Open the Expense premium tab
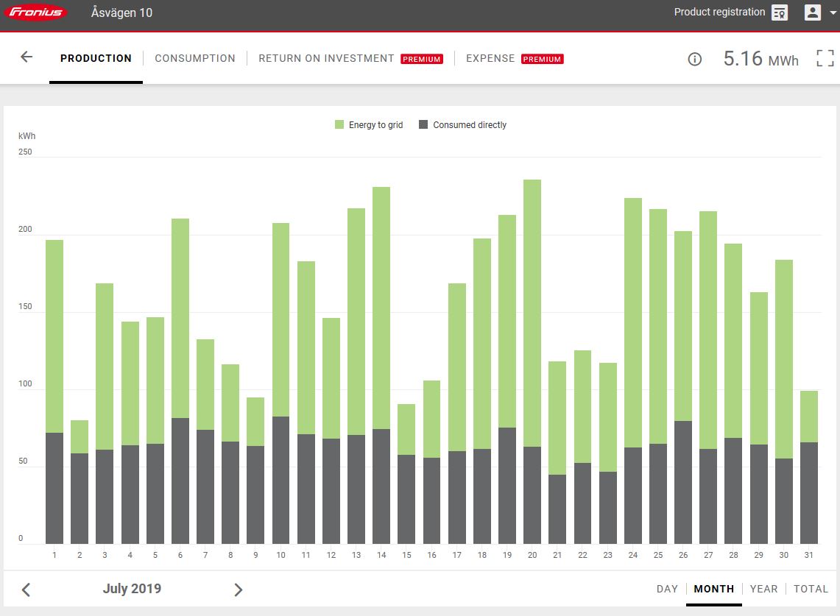The image size is (840, 616). point(490,58)
